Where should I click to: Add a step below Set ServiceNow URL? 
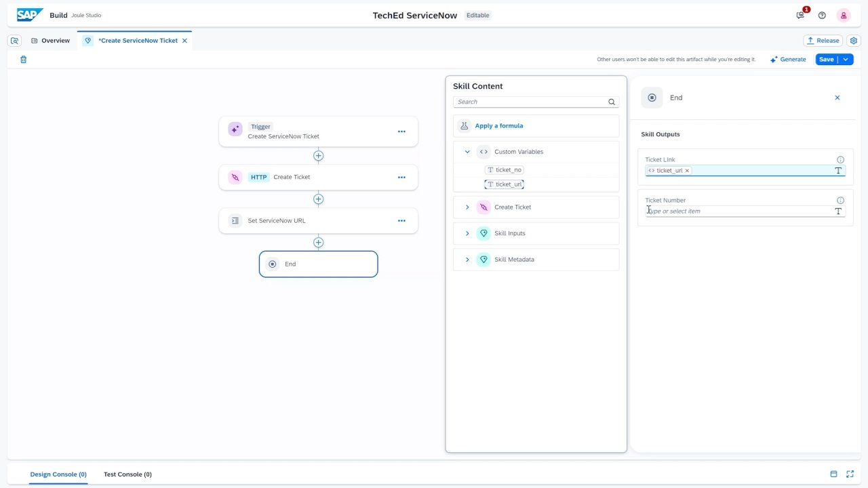[x=318, y=243]
